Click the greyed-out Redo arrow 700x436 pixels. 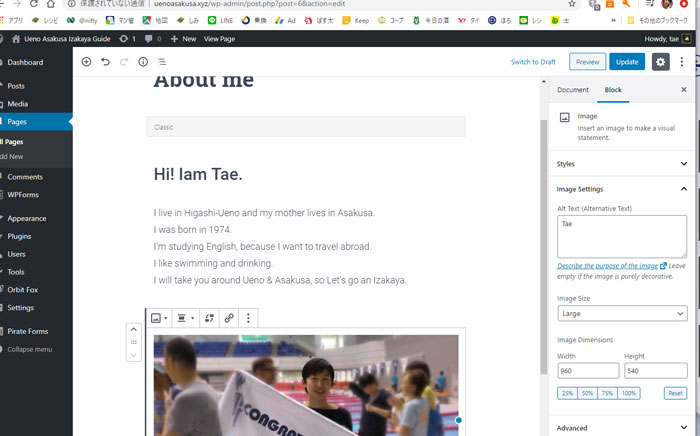click(x=124, y=62)
